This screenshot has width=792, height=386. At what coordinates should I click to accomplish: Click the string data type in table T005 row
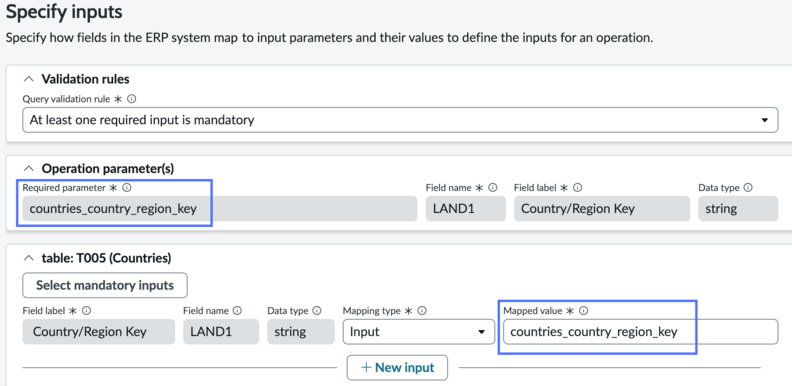point(301,332)
